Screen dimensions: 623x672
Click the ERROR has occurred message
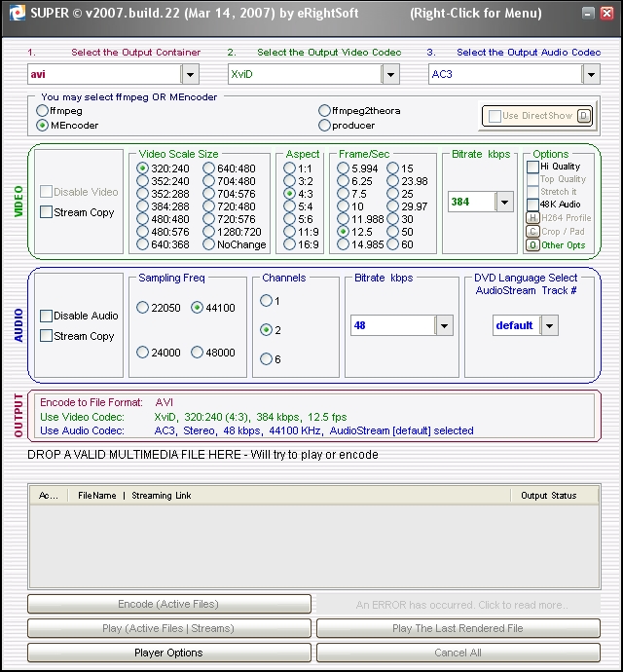click(x=458, y=605)
